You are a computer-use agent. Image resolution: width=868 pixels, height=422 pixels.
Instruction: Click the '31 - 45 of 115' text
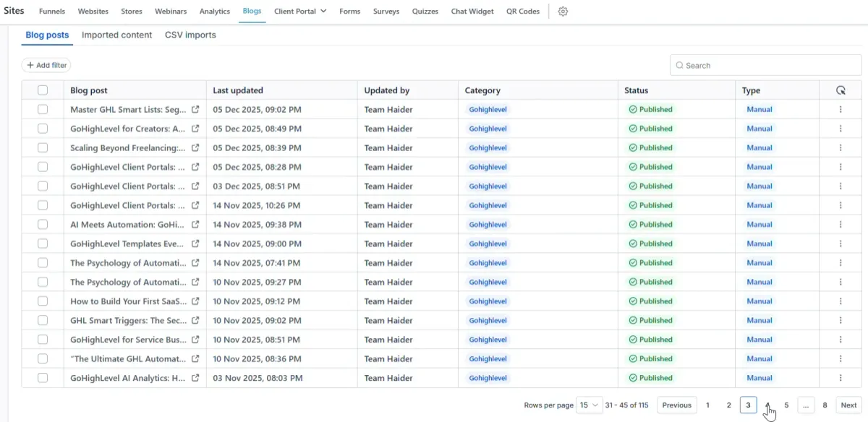[x=626, y=405]
